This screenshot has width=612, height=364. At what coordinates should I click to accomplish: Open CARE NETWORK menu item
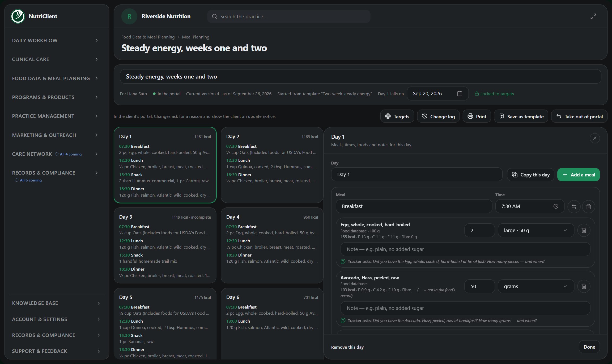point(55,154)
